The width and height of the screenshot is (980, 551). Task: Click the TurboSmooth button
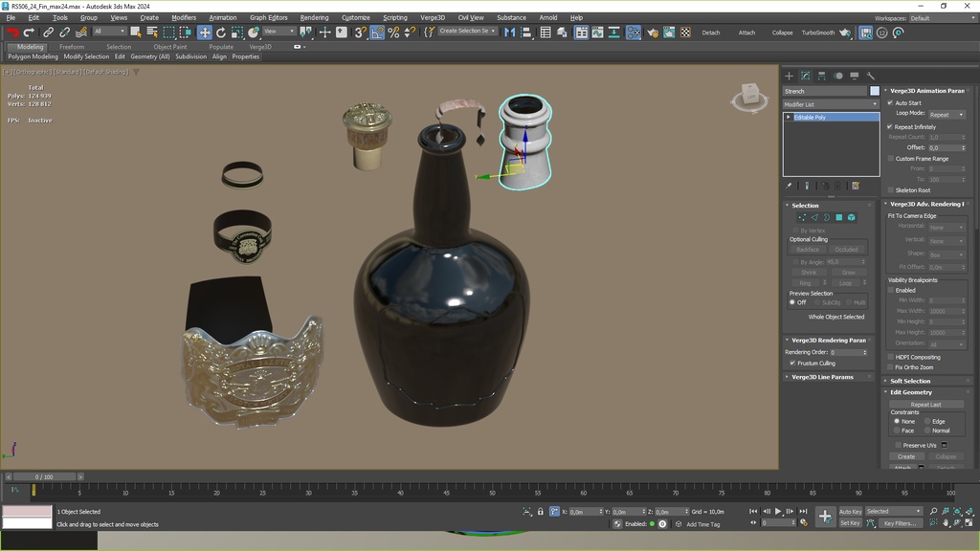point(817,33)
